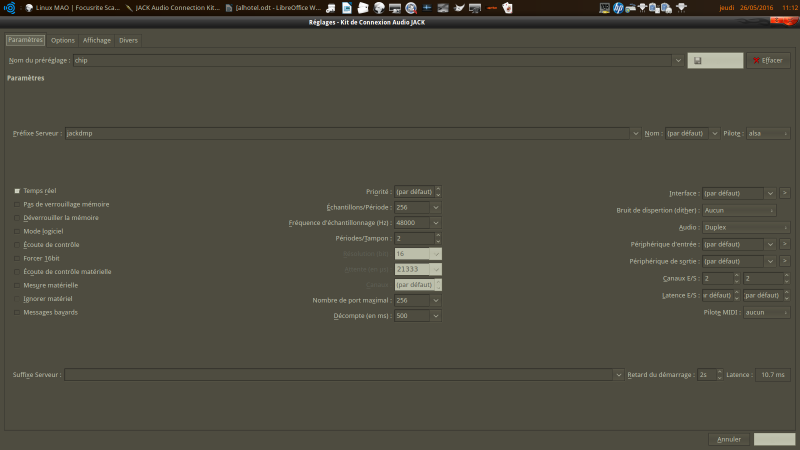Open the terminal monitor launcher icon

pyautogui.click(x=395, y=8)
